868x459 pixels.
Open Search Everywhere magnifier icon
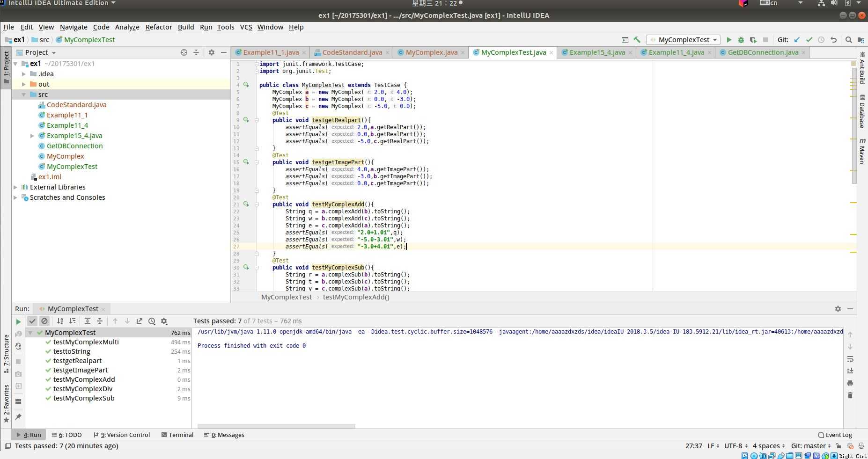tap(849, 40)
